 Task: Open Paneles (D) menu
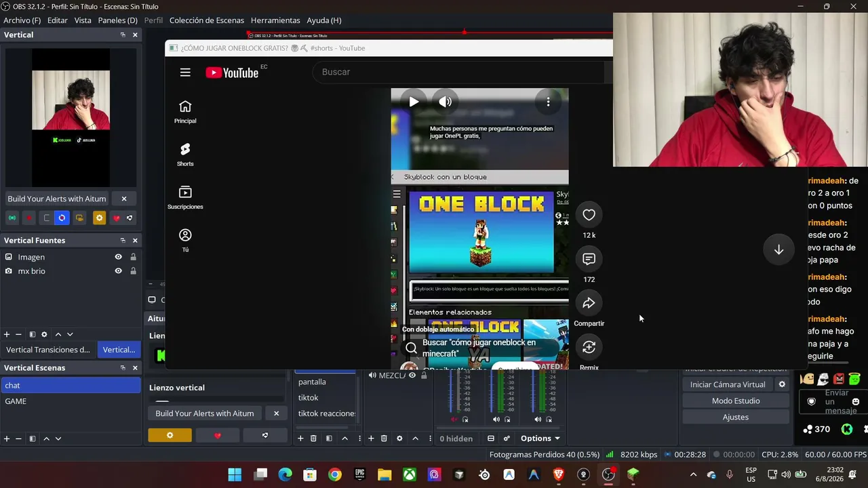118,20
